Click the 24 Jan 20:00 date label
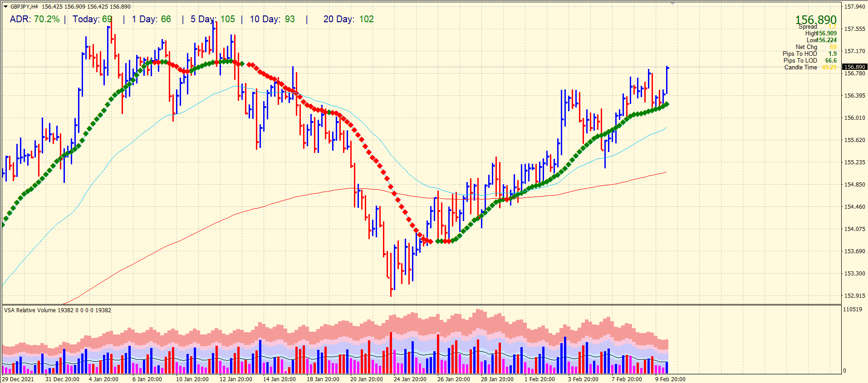This screenshot has height=383, width=868. click(410, 379)
